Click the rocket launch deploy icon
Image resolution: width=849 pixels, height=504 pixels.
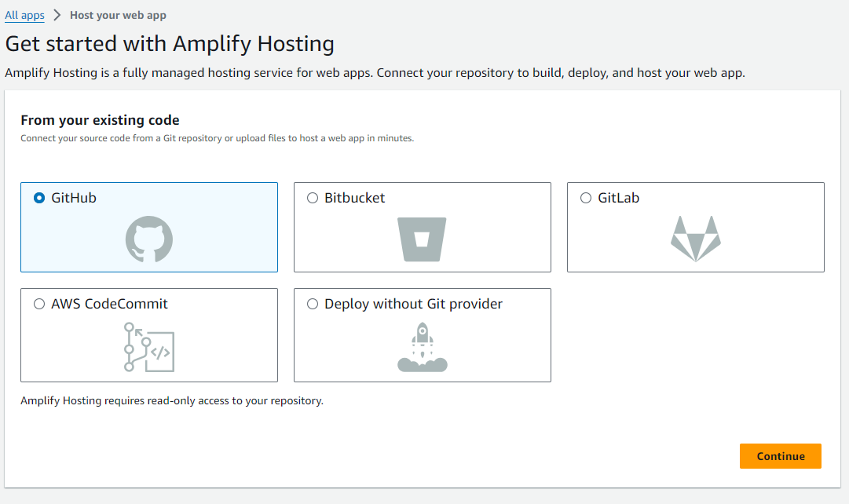(x=423, y=347)
